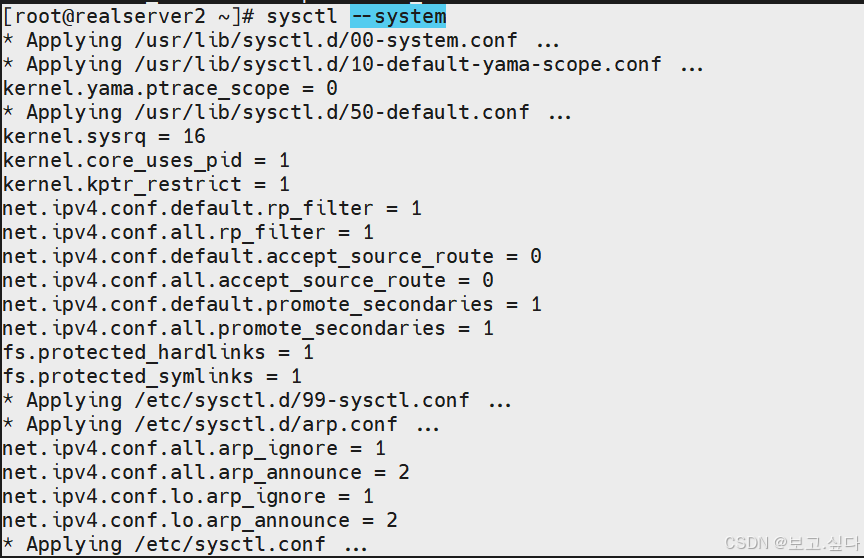The height and width of the screenshot is (558, 864).
Task: Click the kernel.kptr_restrict output line
Action: click(146, 184)
